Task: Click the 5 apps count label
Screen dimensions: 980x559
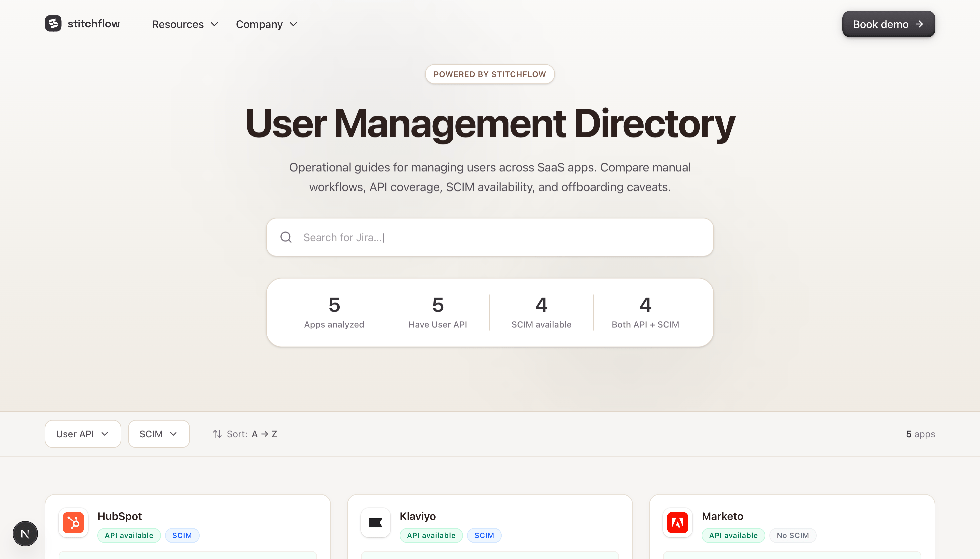Action: click(920, 434)
